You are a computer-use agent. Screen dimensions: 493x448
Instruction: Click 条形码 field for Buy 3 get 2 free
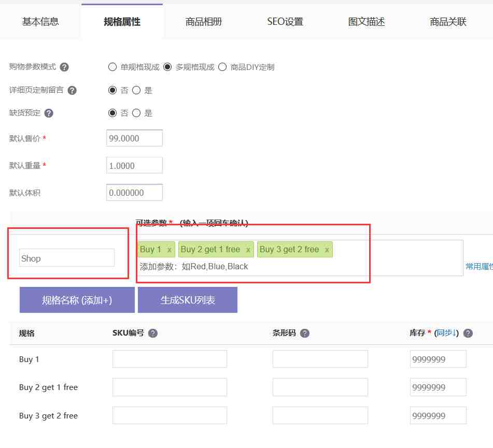(x=320, y=416)
